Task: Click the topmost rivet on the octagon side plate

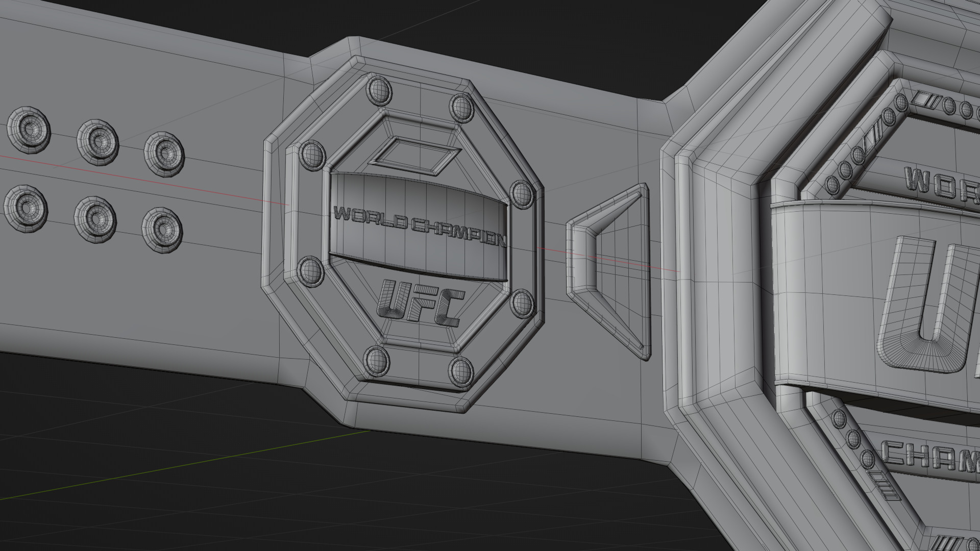Action: pyautogui.click(x=379, y=92)
